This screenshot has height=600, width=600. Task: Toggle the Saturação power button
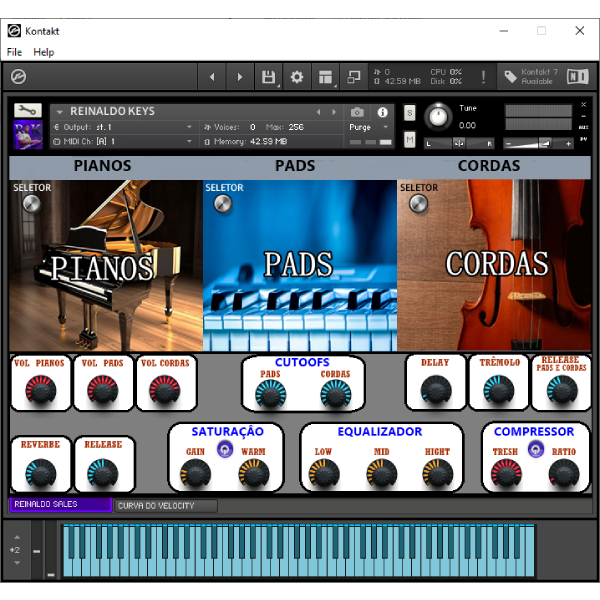(225, 449)
